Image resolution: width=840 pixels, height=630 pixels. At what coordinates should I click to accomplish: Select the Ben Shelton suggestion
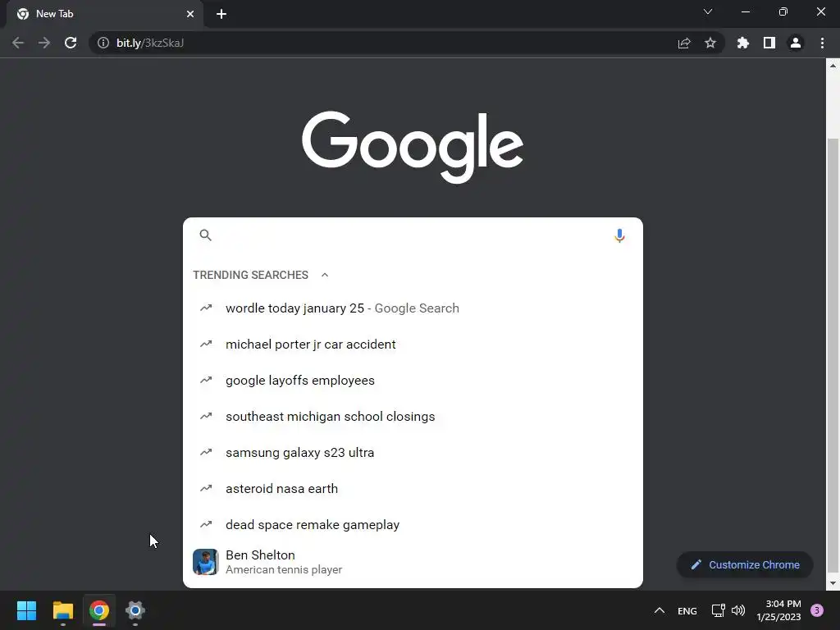(413, 562)
